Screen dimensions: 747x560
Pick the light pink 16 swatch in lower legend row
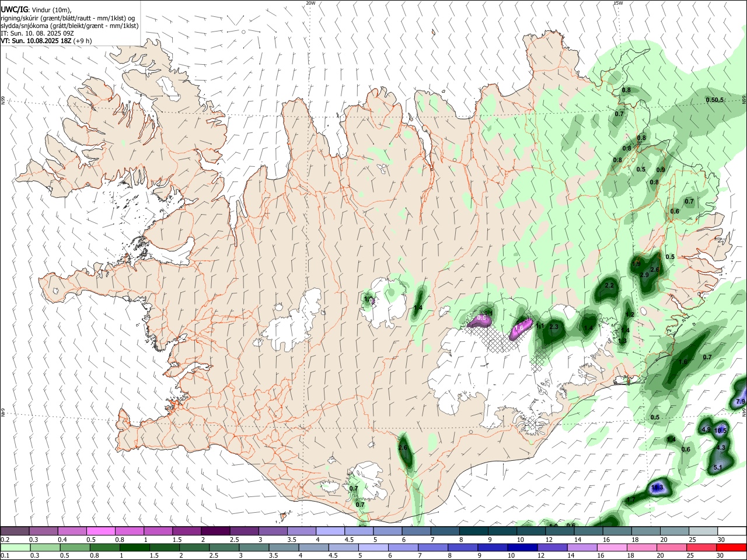(x=613, y=548)
